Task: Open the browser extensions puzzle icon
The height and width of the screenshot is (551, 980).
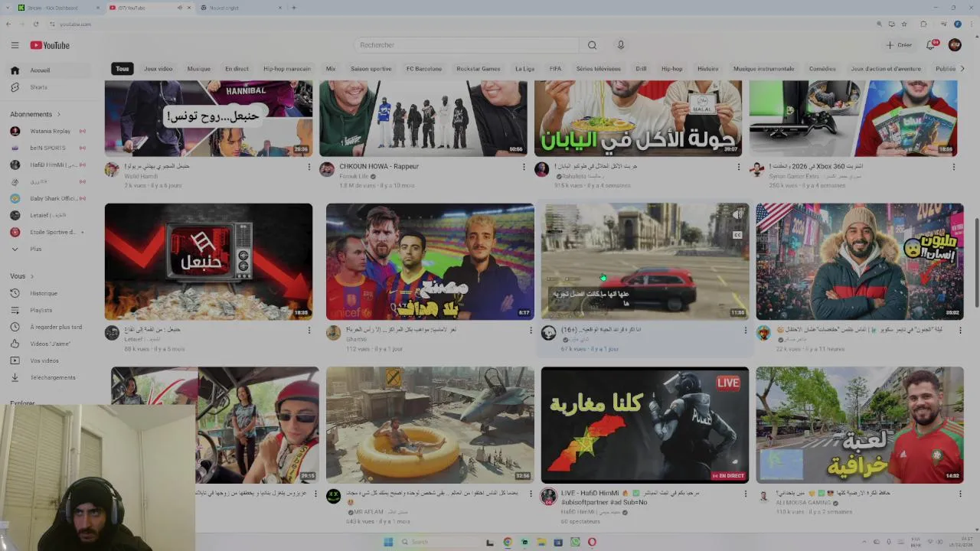Action: pyautogui.click(x=923, y=24)
